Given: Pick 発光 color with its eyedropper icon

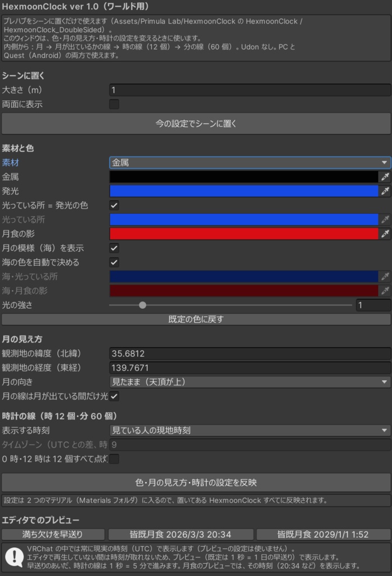Looking at the screenshot, I should [x=385, y=191].
